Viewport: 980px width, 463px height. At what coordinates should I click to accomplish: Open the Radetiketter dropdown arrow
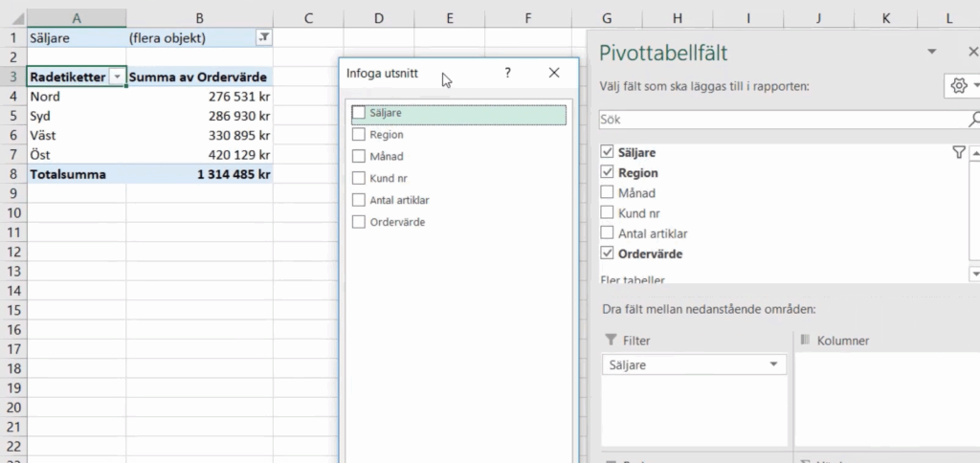point(117,77)
